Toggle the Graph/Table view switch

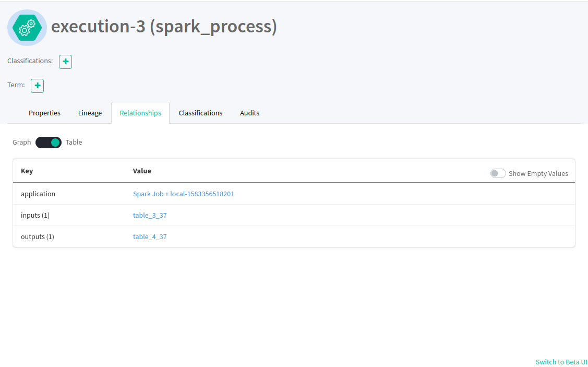(x=49, y=143)
